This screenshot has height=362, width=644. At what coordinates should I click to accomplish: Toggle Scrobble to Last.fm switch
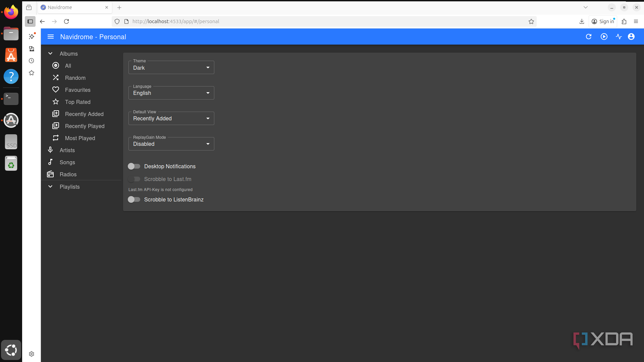(x=134, y=179)
